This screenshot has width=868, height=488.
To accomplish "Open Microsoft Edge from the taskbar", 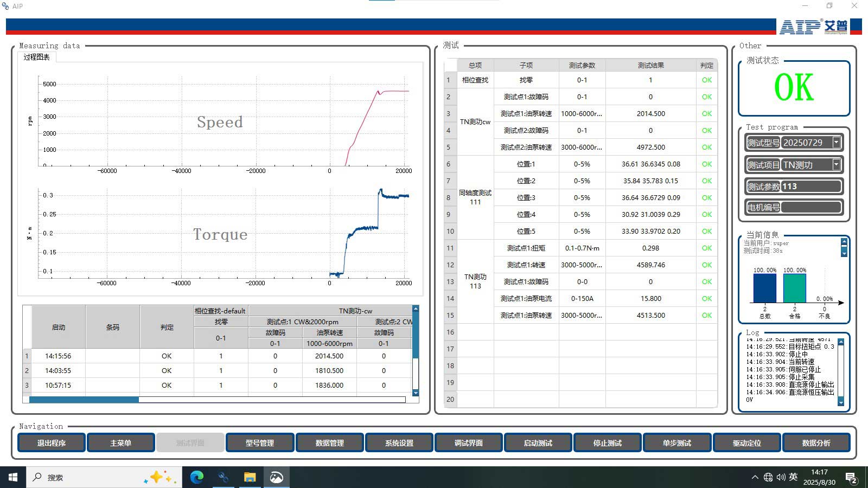I will coord(196,477).
